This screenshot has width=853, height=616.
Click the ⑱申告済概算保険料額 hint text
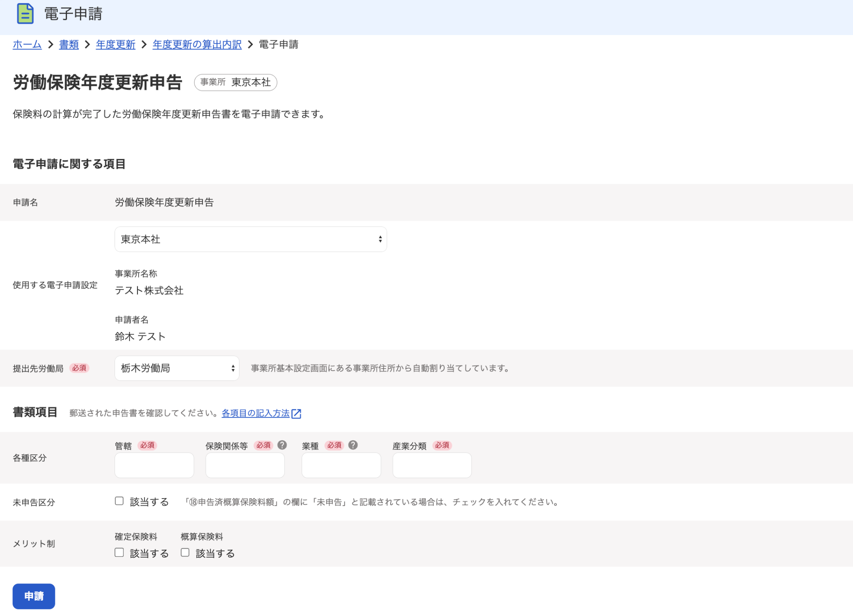click(x=372, y=502)
